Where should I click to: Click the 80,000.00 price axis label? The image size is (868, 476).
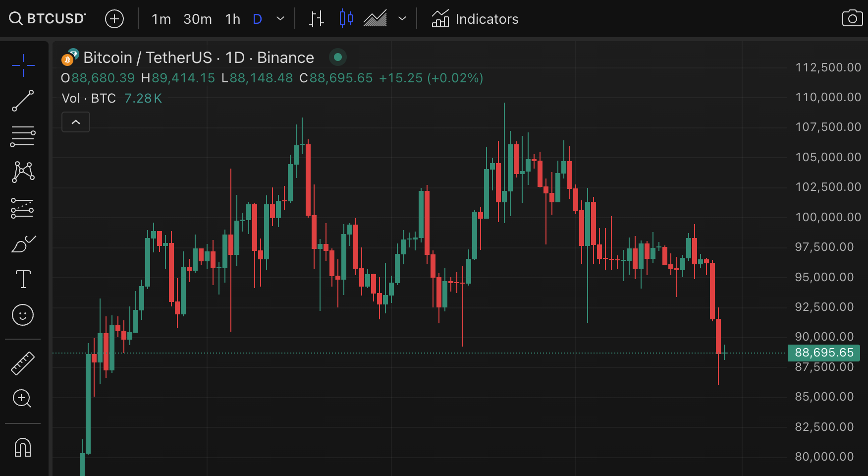(824, 457)
